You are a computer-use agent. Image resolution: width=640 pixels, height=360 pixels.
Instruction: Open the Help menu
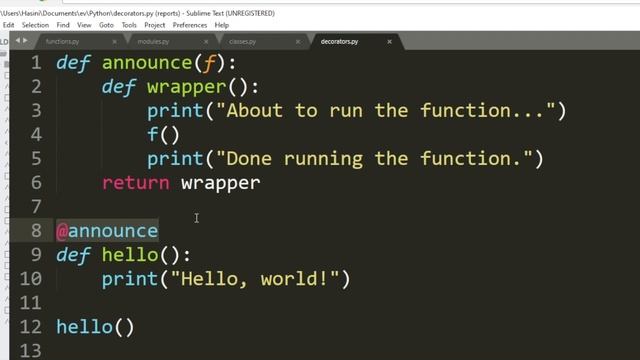coord(222,25)
